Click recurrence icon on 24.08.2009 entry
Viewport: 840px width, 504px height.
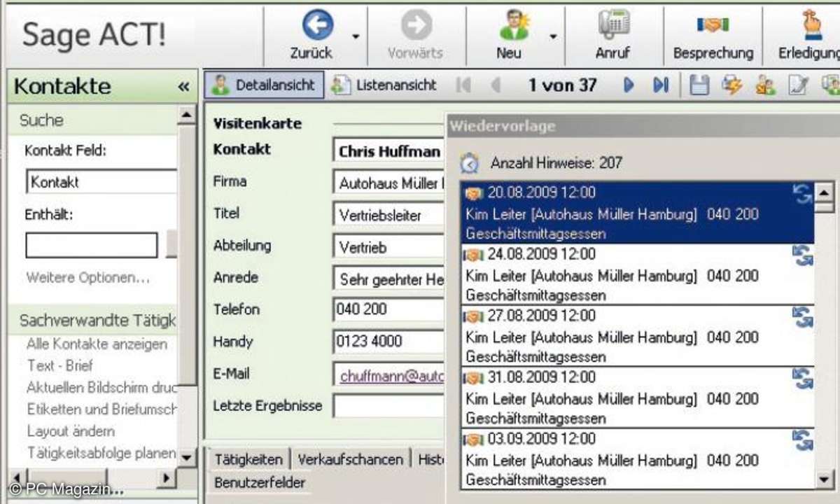coord(802,255)
